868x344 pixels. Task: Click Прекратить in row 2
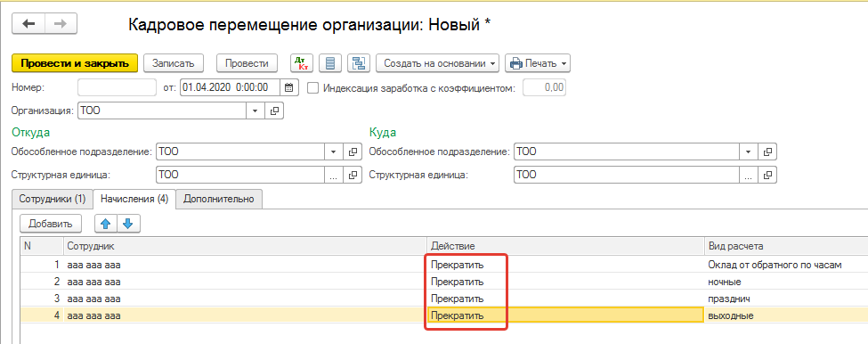[x=458, y=282]
